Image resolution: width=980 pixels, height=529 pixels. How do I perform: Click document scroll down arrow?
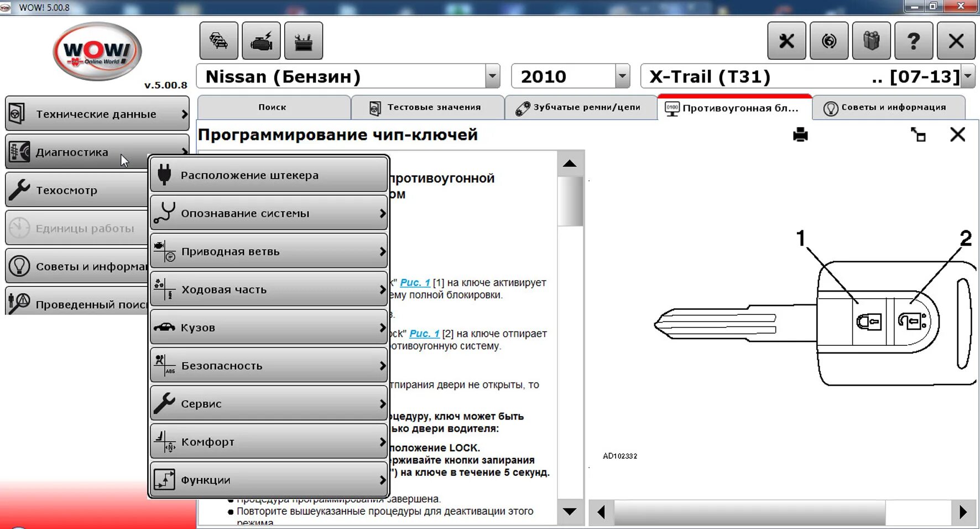570,511
